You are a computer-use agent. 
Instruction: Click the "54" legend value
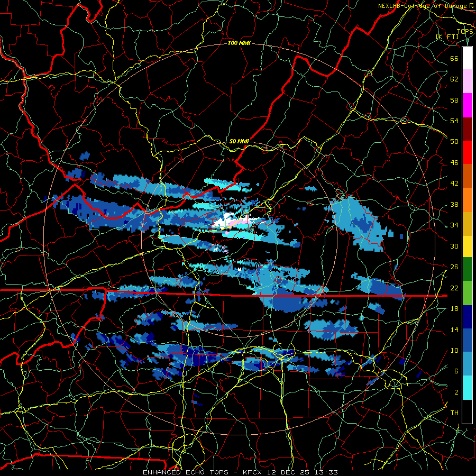click(454, 121)
